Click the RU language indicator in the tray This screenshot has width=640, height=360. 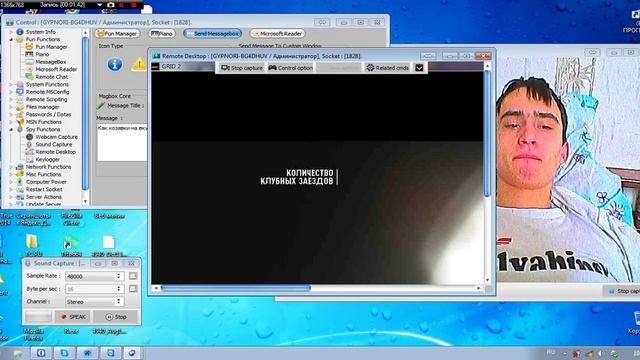pyautogui.click(x=551, y=352)
